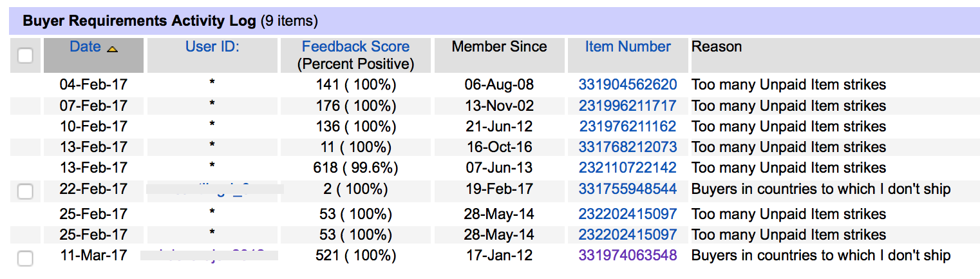The image size is (980, 279).
Task: Open item number 331755948544
Action: pyautogui.click(x=628, y=189)
